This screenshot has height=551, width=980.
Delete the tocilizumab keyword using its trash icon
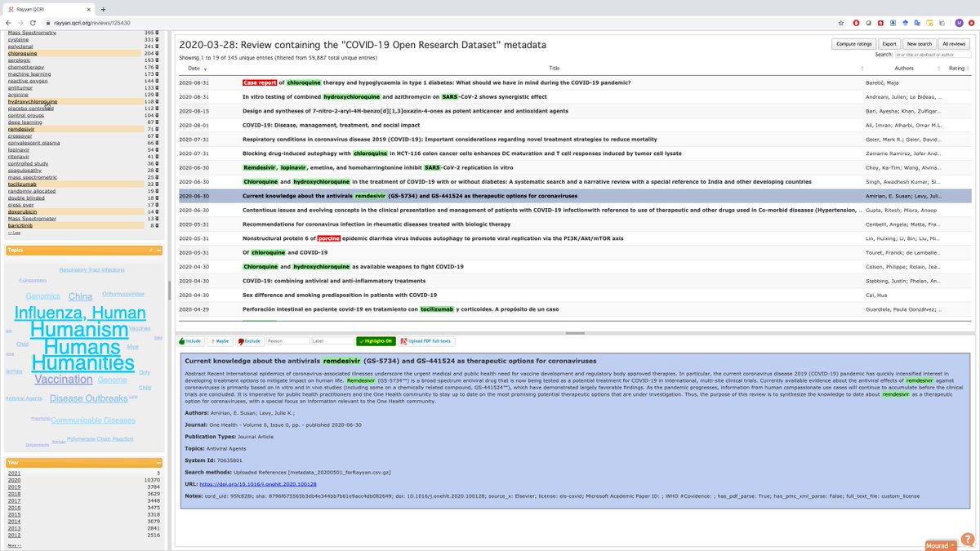point(157,184)
